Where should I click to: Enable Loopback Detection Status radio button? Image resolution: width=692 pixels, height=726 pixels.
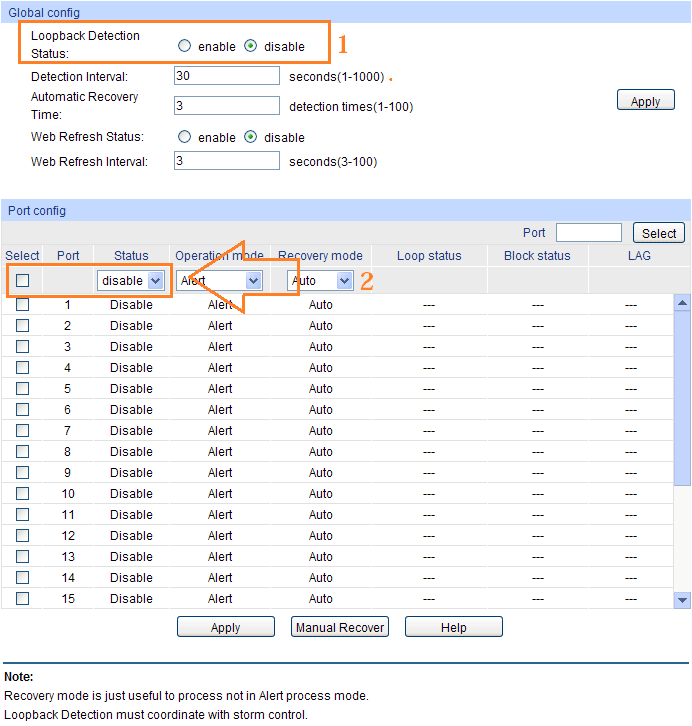tap(184, 46)
